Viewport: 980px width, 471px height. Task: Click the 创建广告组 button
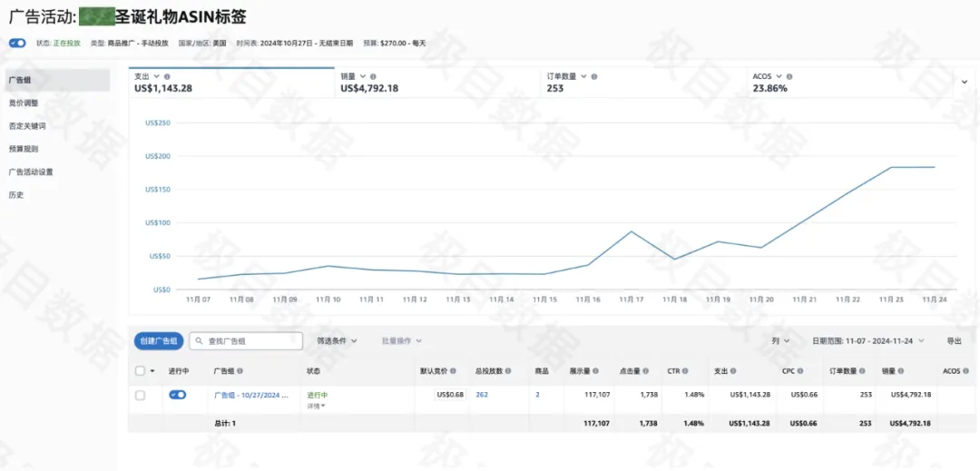(x=159, y=341)
